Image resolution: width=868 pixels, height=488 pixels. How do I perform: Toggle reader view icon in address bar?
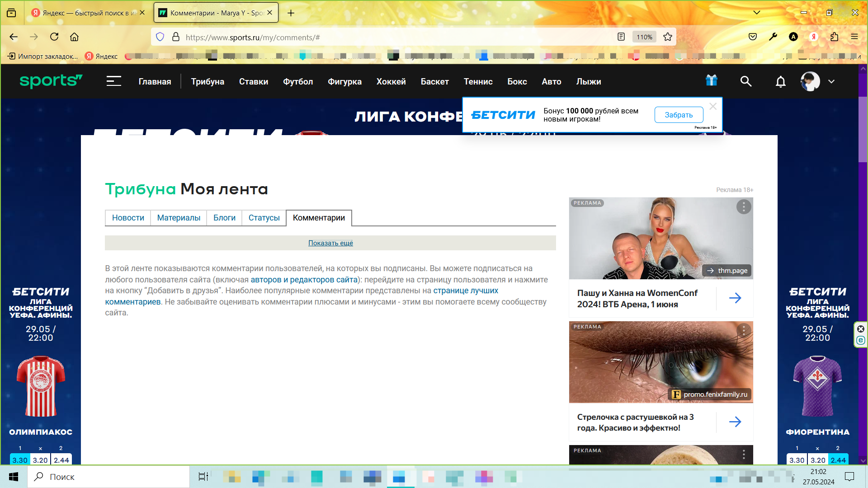[x=621, y=37]
